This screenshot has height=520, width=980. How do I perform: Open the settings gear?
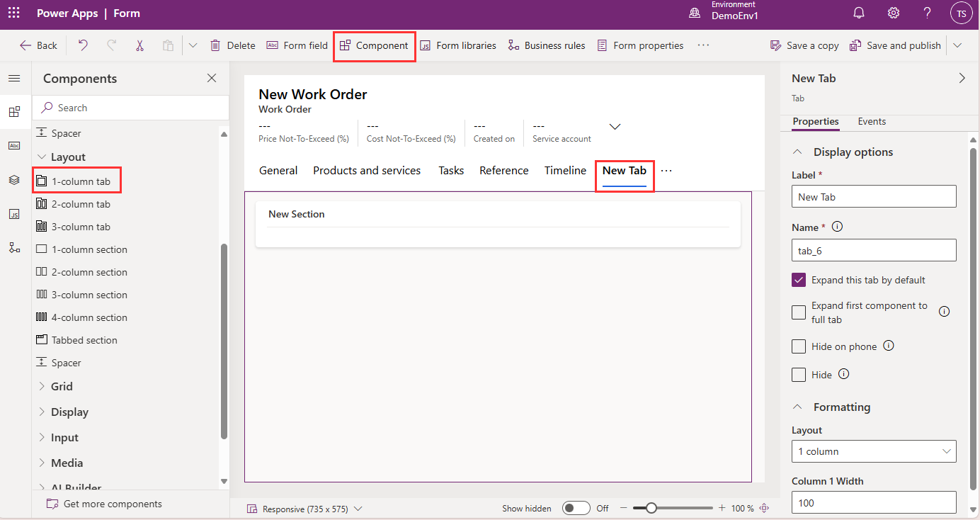click(894, 13)
